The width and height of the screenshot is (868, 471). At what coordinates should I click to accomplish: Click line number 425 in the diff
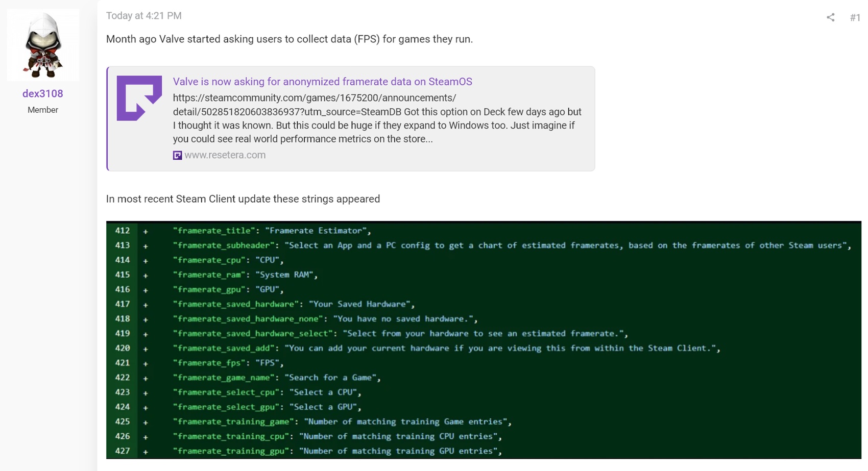tap(122, 422)
